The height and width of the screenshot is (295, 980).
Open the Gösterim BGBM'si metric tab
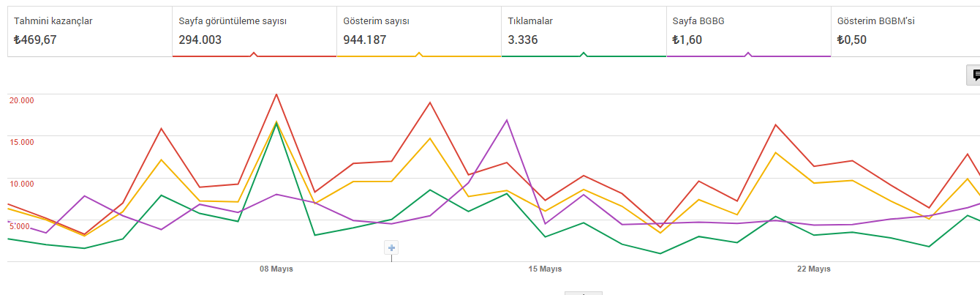coord(907,31)
